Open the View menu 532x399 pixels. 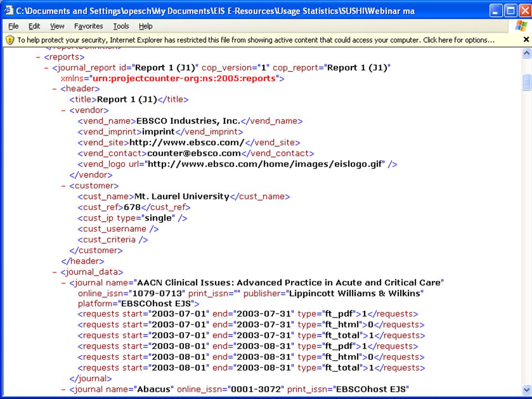(x=57, y=26)
